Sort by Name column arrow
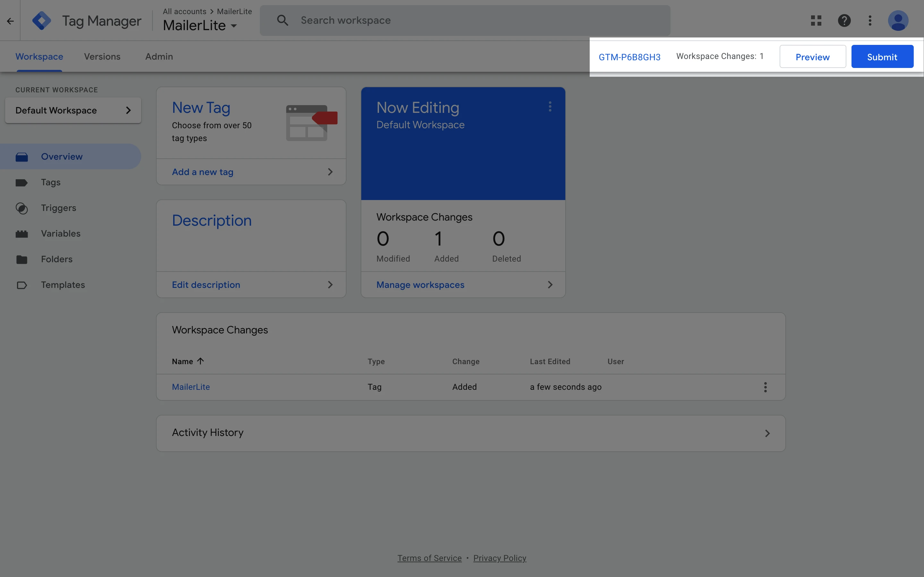The width and height of the screenshot is (924, 577). [201, 361]
